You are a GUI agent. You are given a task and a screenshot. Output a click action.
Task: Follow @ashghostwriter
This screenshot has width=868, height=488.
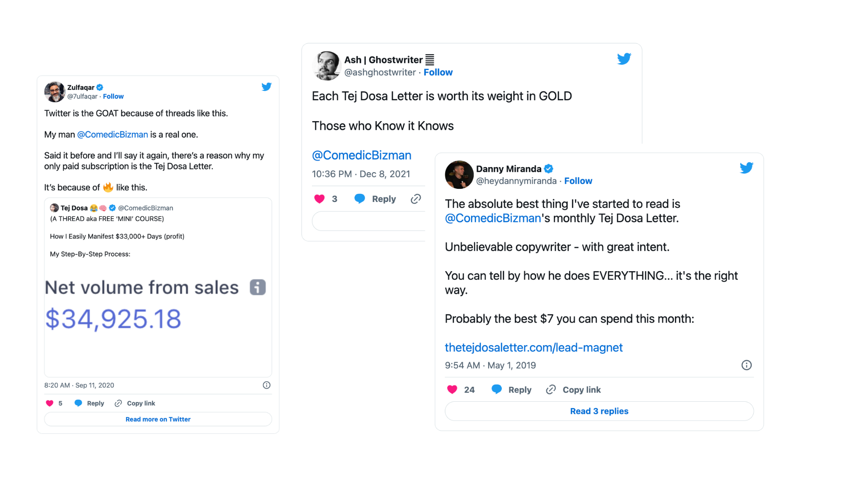coord(438,72)
